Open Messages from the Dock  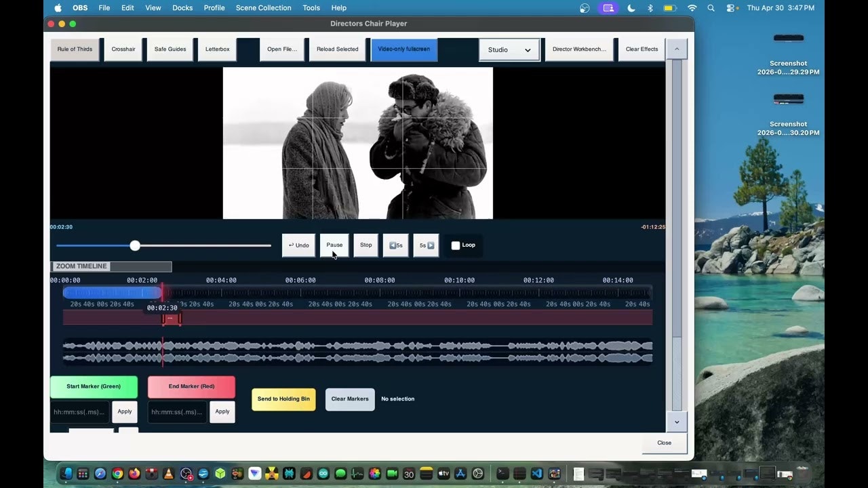(x=340, y=474)
